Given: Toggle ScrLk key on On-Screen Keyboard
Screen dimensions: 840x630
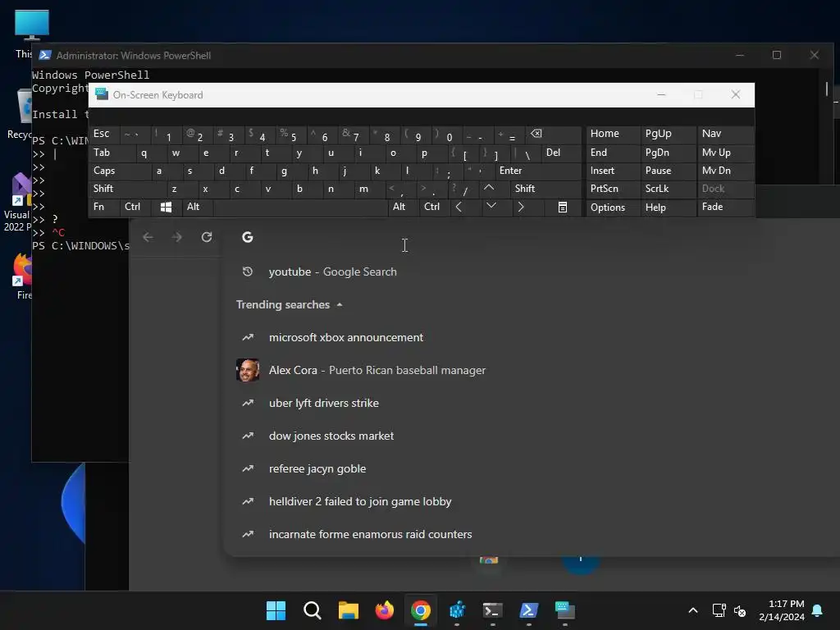Looking at the screenshot, I should [668, 189].
